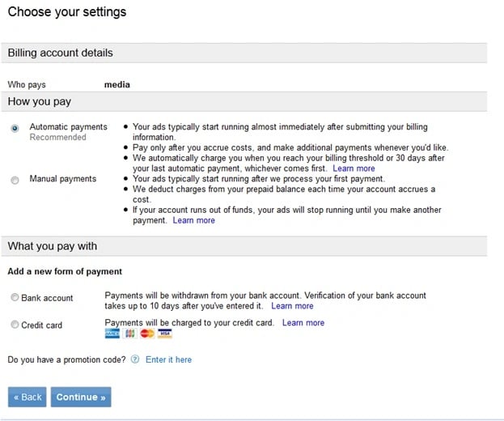Screen dimensions: 504x421
Task: Click the Billing account details heading
Action: pyautogui.click(x=61, y=53)
